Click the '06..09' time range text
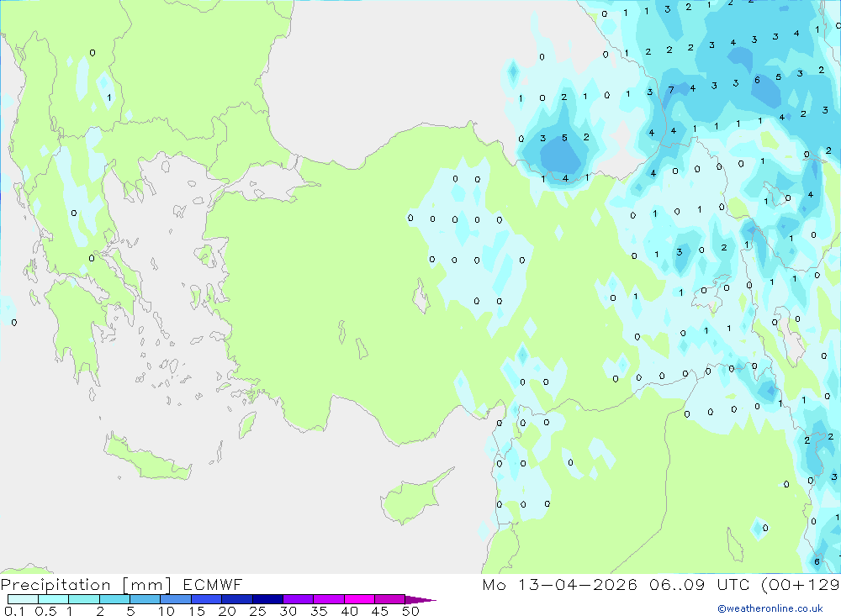This screenshot has width=841, height=616. 677,584
